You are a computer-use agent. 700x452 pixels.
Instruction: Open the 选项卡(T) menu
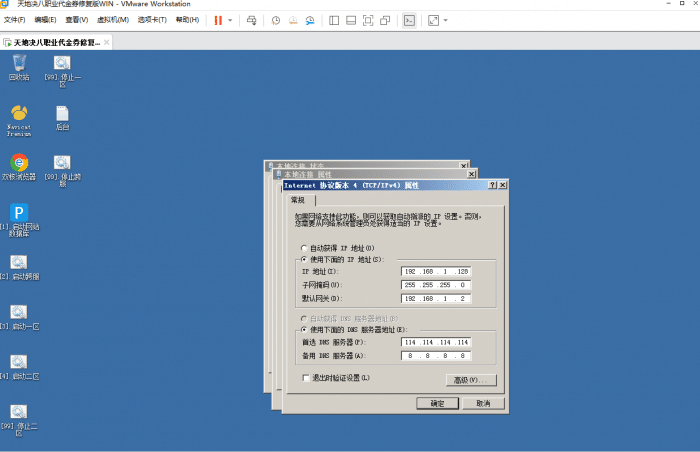pos(152,20)
